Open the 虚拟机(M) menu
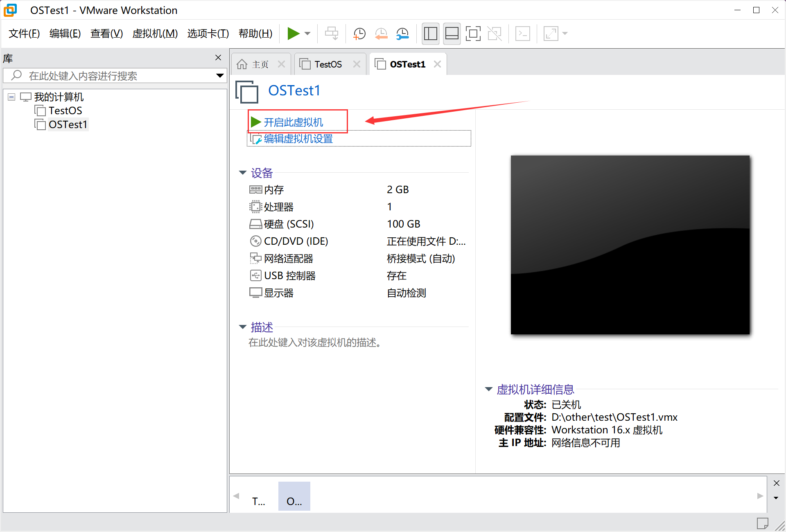 point(155,34)
